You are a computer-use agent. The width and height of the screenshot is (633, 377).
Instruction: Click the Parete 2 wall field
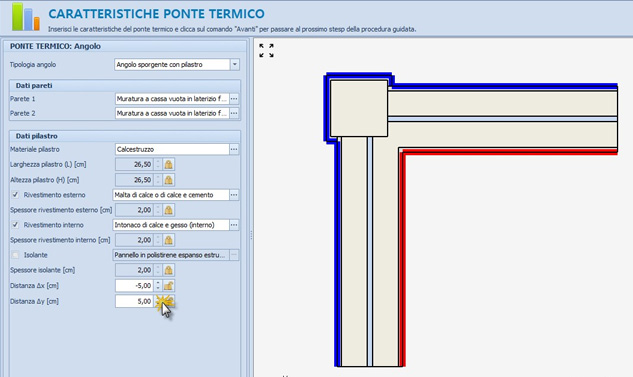click(x=172, y=113)
